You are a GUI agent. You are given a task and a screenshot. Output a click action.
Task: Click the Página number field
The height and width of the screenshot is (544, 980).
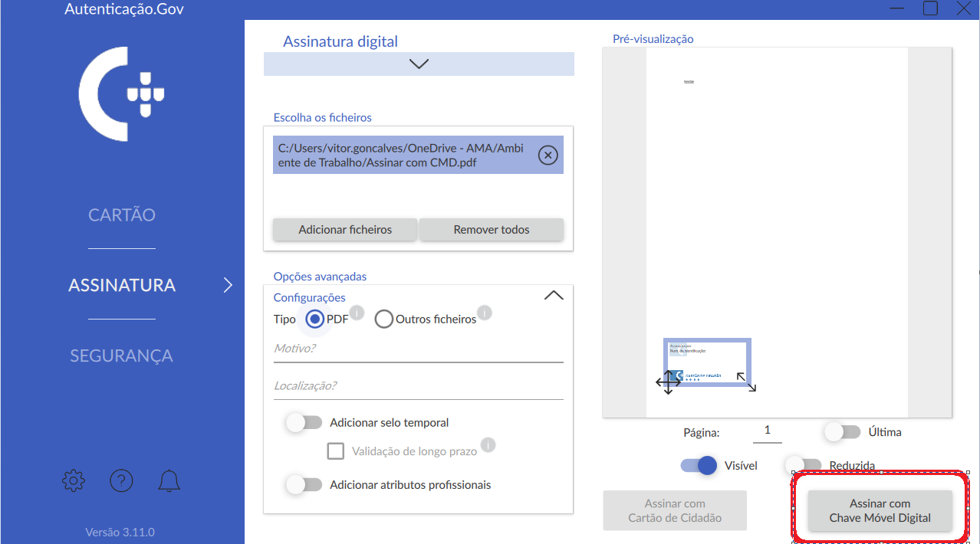[x=768, y=431]
